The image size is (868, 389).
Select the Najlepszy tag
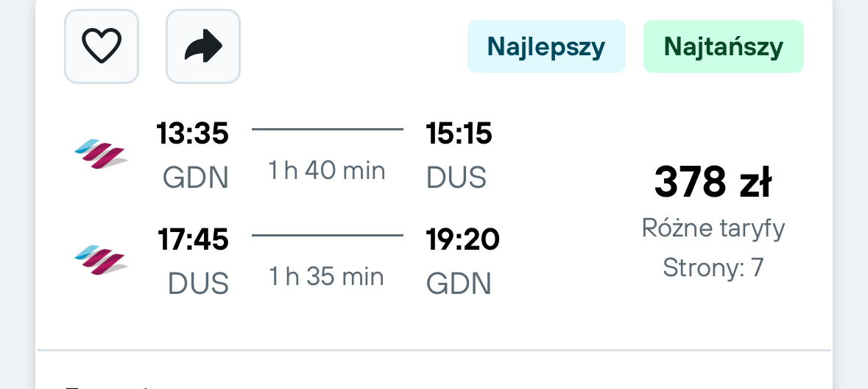click(546, 46)
